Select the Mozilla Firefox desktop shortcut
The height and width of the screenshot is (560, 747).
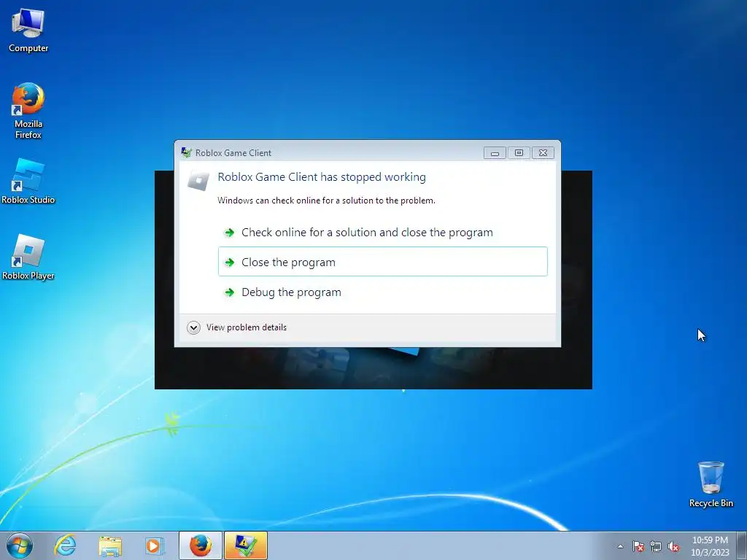pos(28,111)
